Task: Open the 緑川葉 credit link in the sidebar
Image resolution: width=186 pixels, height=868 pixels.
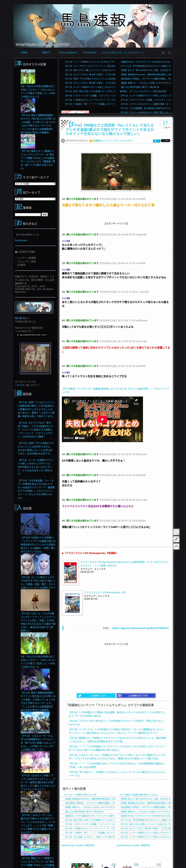Action: pos(18,318)
